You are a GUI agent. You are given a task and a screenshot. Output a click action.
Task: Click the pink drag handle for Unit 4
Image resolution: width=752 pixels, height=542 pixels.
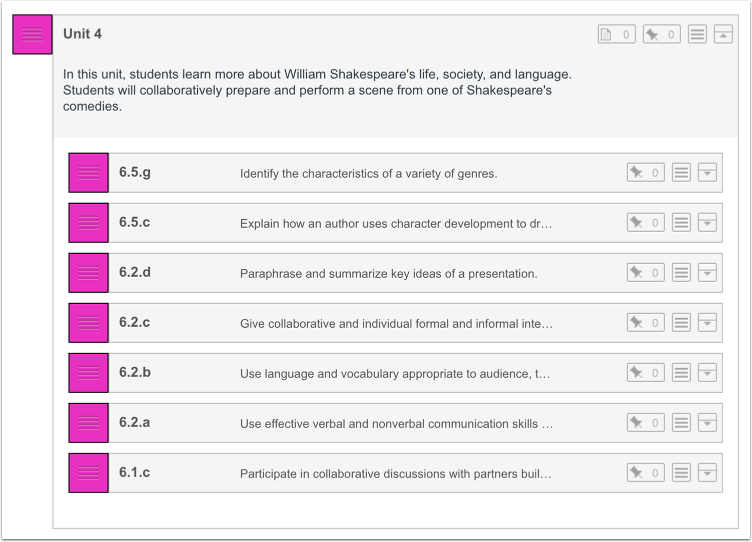[32, 34]
